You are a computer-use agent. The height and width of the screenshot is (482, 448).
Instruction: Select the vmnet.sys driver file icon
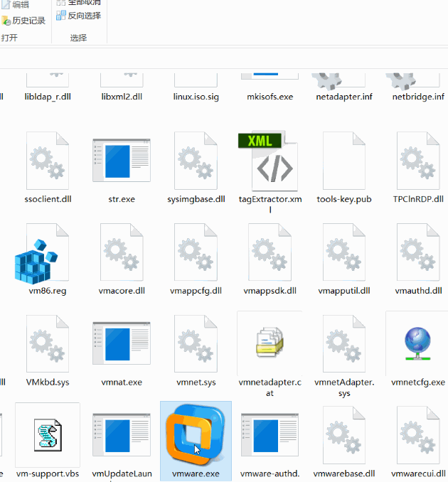point(196,343)
